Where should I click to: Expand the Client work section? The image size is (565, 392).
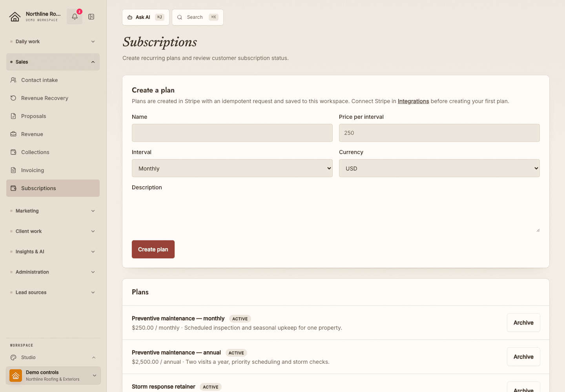click(x=53, y=231)
